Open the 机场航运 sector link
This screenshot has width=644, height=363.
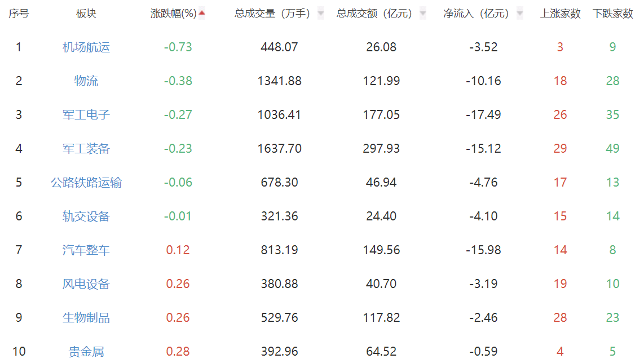(x=86, y=47)
